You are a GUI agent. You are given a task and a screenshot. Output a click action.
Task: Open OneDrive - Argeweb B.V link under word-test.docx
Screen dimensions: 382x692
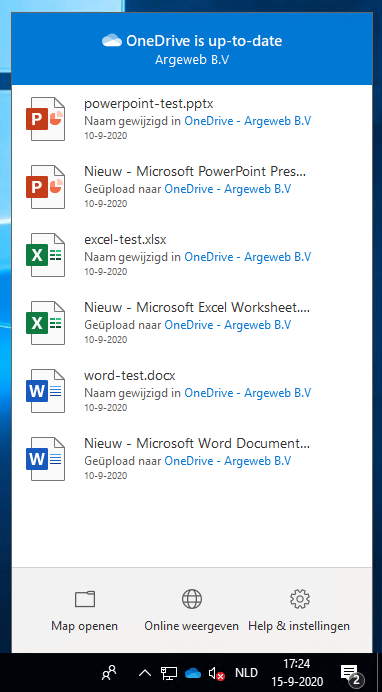pos(248,393)
